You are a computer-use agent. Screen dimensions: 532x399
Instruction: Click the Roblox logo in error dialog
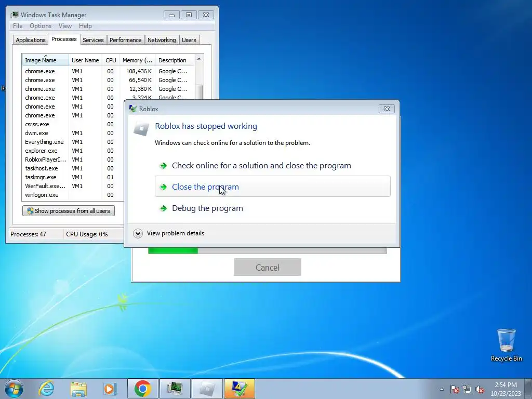(141, 129)
